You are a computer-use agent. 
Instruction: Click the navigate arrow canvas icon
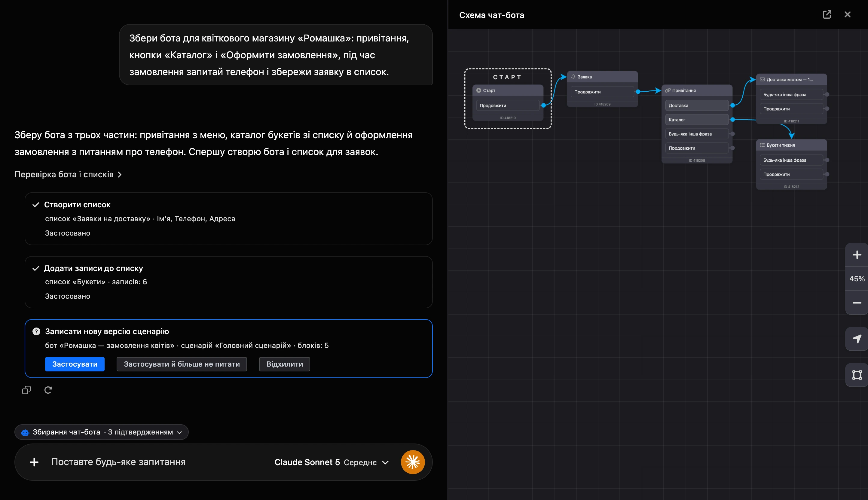click(857, 339)
